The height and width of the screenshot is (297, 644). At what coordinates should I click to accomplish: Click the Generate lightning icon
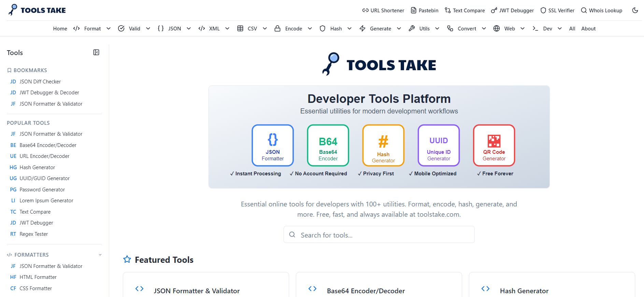click(362, 28)
